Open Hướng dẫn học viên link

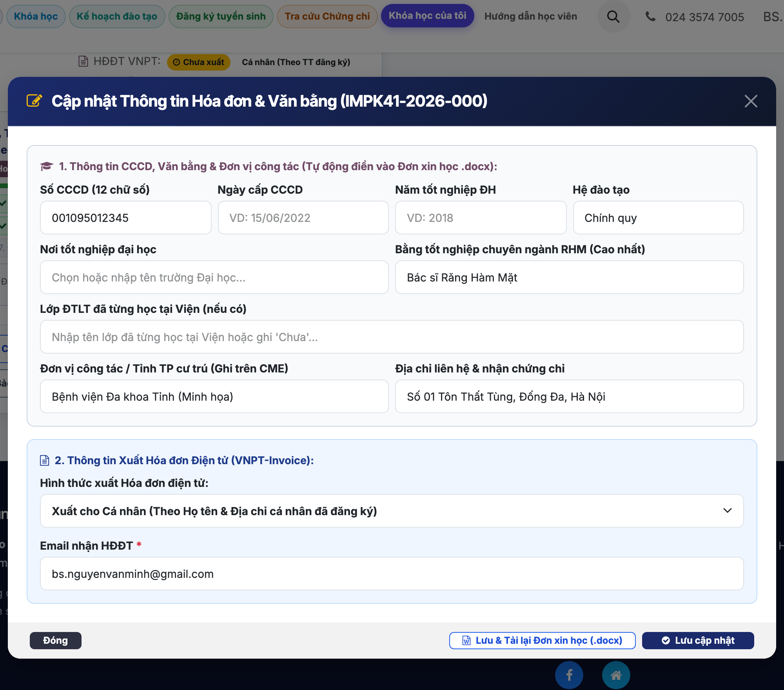click(531, 16)
